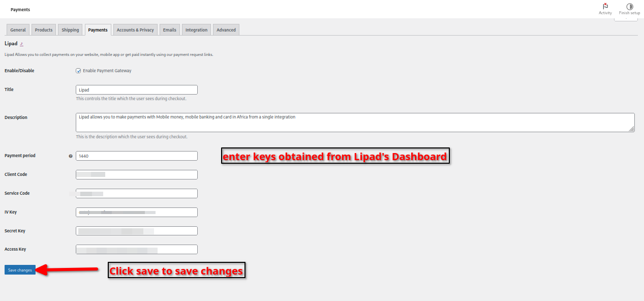Click the 'Lipad' section heading text

[11, 44]
